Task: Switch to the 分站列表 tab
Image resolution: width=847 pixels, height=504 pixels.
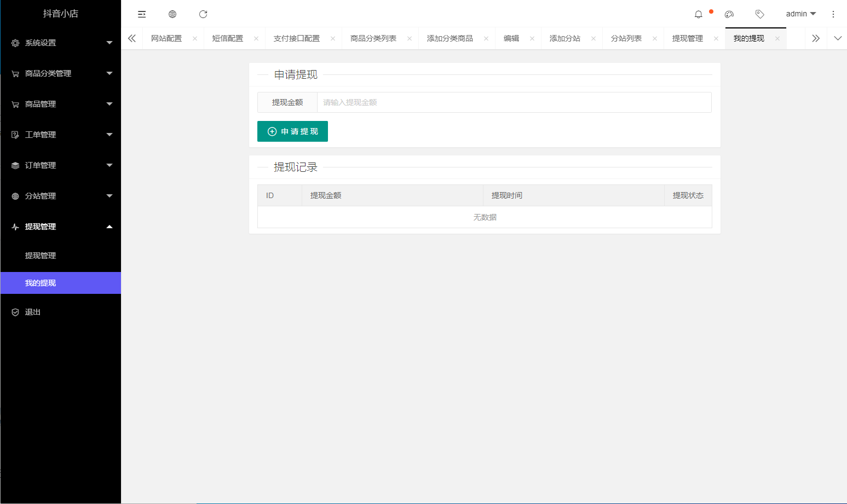Action: coord(627,38)
